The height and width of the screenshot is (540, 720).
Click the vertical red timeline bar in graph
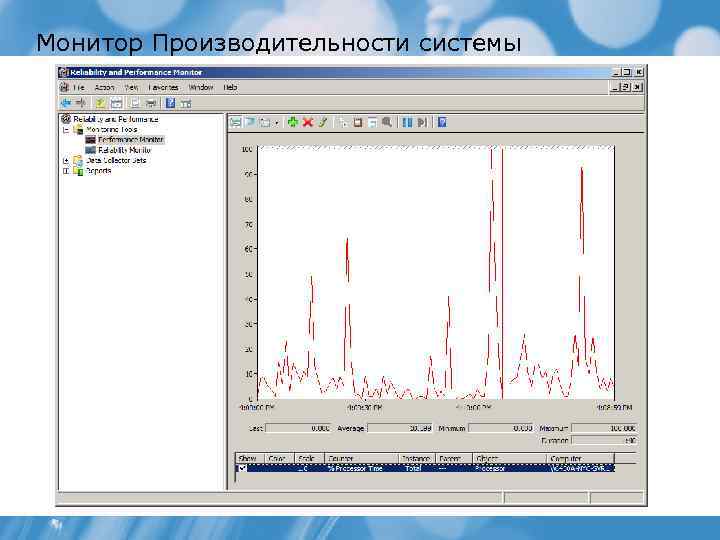point(502,273)
